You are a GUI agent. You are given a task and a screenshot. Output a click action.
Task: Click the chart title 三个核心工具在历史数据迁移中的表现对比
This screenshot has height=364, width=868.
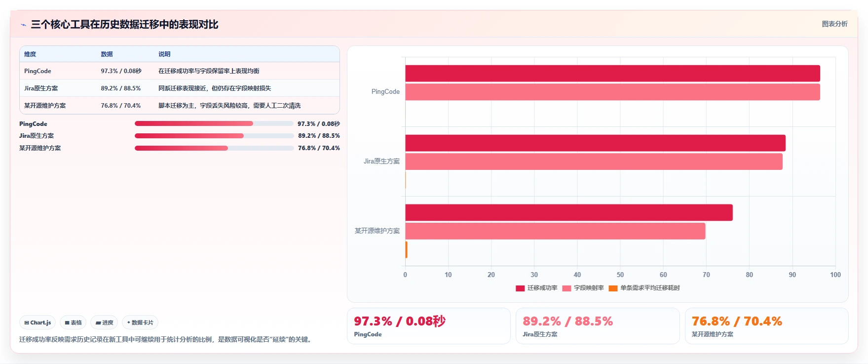124,25
